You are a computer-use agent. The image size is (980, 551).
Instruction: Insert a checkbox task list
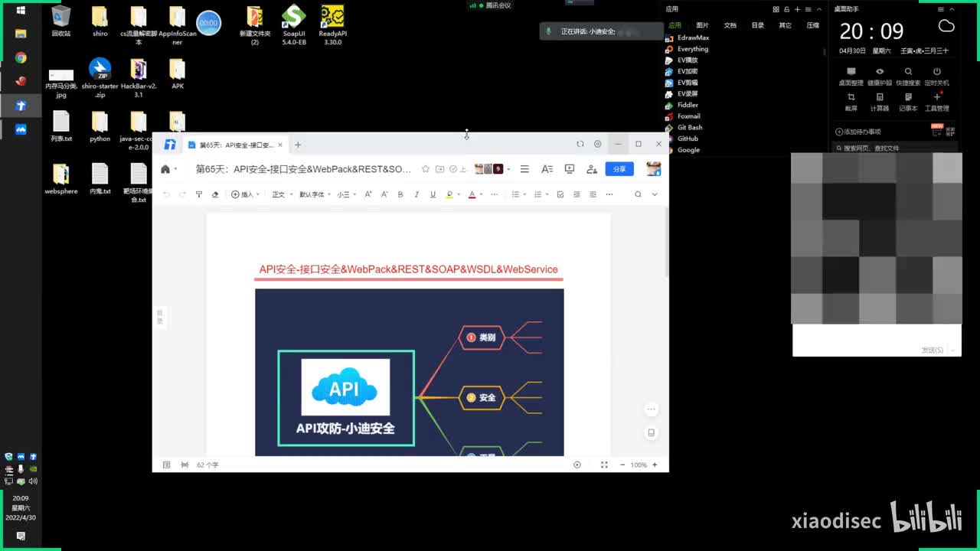560,194
